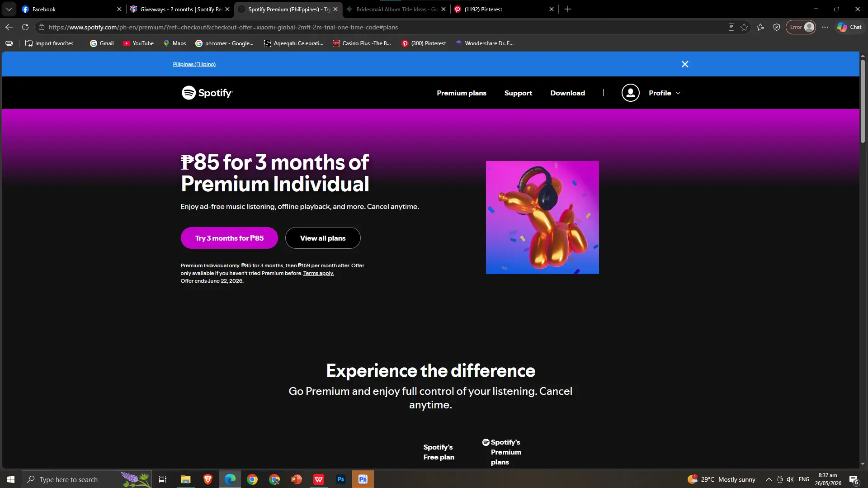The width and height of the screenshot is (868, 488).
Task: Open browser essentials shield icon
Action: pos(777,27)
